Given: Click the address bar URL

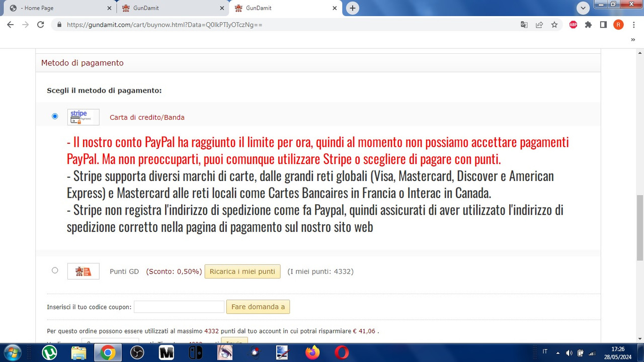Looking at the screenshot, I should click(165, 25).
